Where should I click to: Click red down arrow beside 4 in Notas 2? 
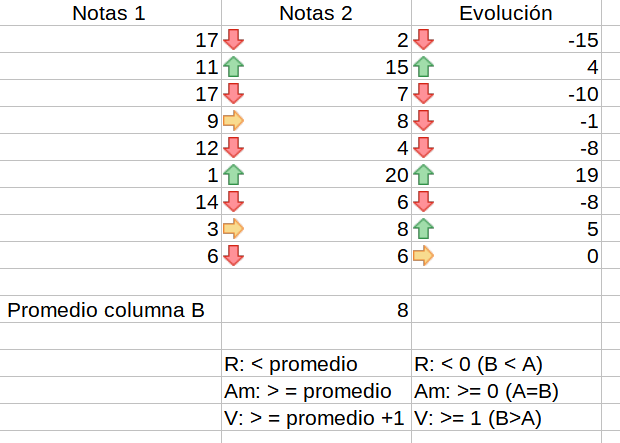tap(233, 148)
